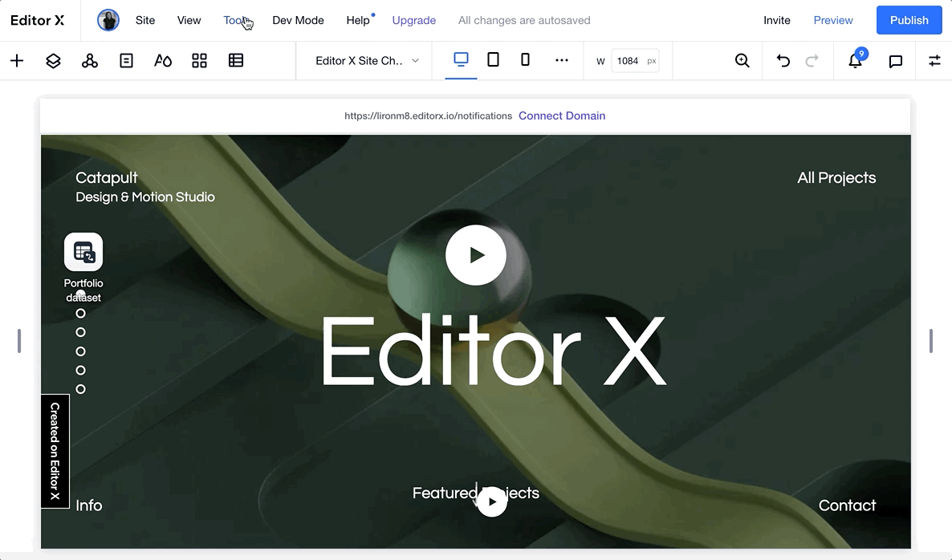Open the App Market grid icon
The height and width of the screenshot is (560, 952).
[x=199, y=61]
